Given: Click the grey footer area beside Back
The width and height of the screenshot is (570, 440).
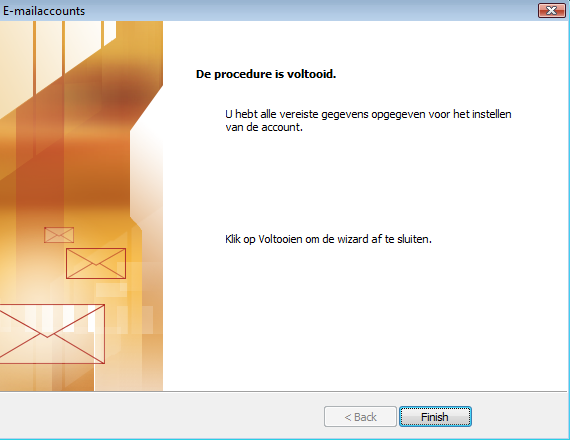Looking at the screenshot, I should click(162, 417).
